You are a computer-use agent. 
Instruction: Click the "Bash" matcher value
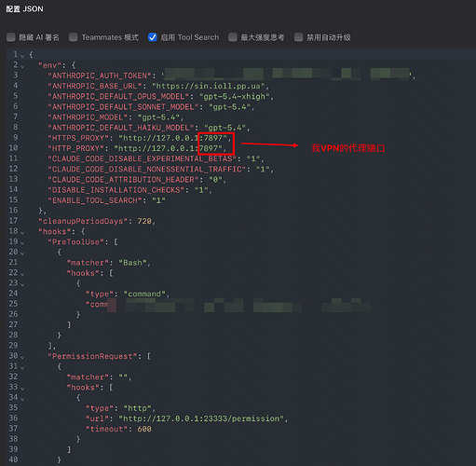[132, 263]
